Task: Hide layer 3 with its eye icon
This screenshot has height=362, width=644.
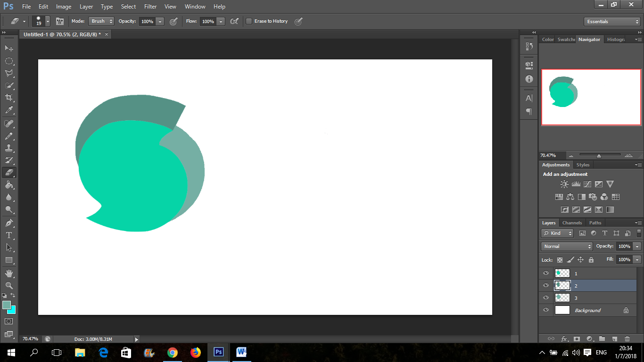Action: point(546,297)
